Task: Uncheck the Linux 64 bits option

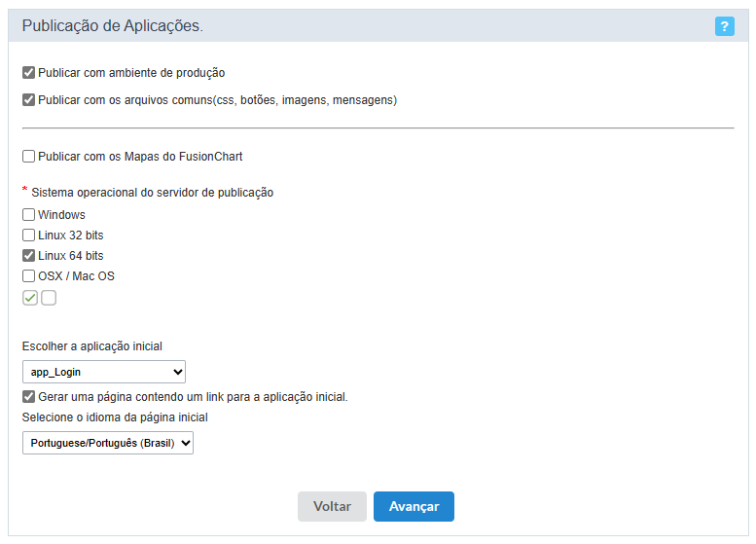Action: tap(29, 256)
